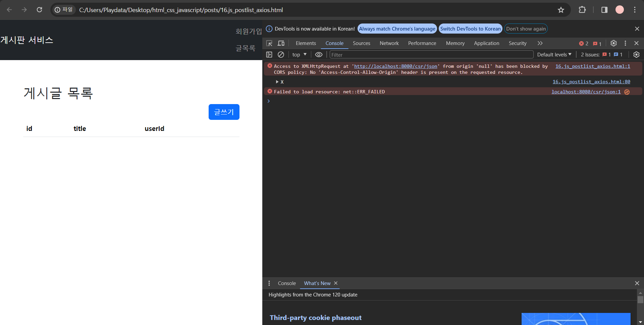Screen dimensions: 644x325
Task: Open Customize and control DevTools menu
Action: 625,43
